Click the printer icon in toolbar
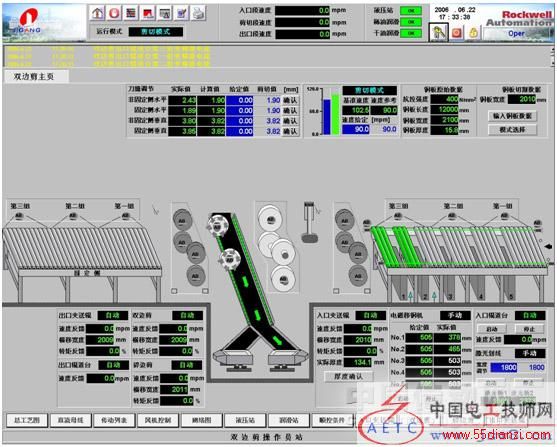This screenshot has height=447, width=557. click(199, 13)
